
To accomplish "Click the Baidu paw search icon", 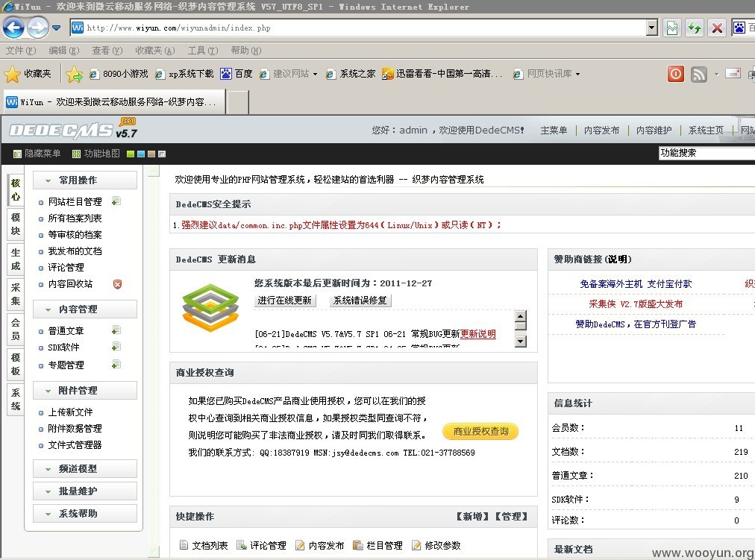I will (739, 28).
